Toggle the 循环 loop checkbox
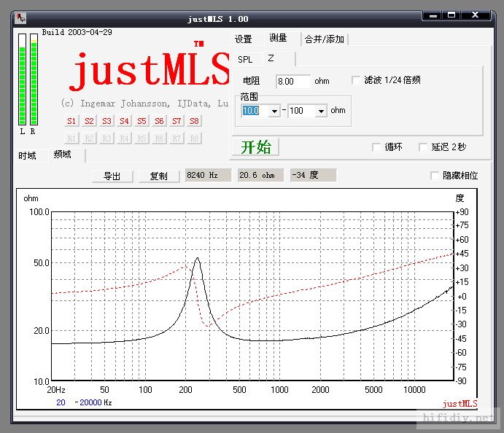504x433 pixels. click(x=376, y=147)
